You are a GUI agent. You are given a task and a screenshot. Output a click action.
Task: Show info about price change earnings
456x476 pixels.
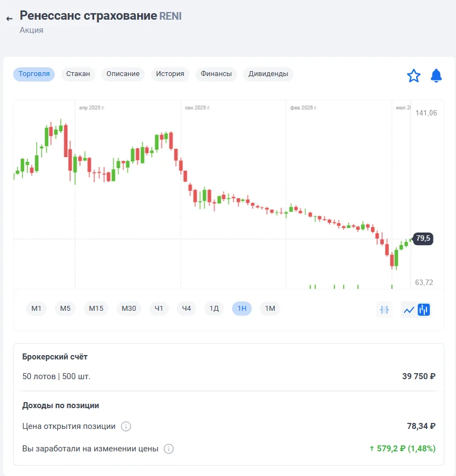(x=169, y=449)
